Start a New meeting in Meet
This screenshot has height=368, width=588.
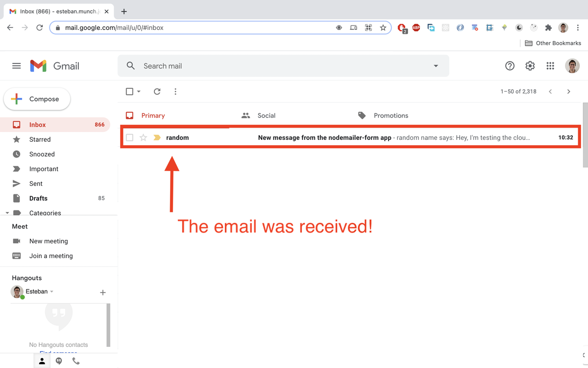pyautogui.click(x=49, y=241)
